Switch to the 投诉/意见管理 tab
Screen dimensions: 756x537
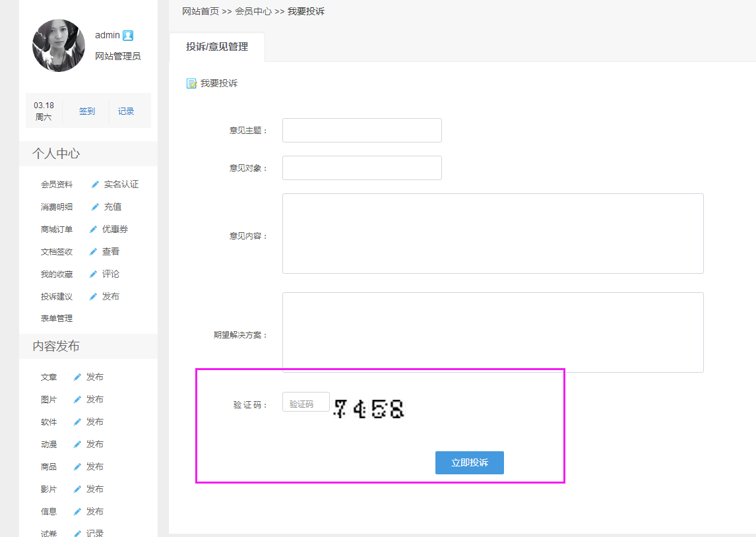point(217,47)
